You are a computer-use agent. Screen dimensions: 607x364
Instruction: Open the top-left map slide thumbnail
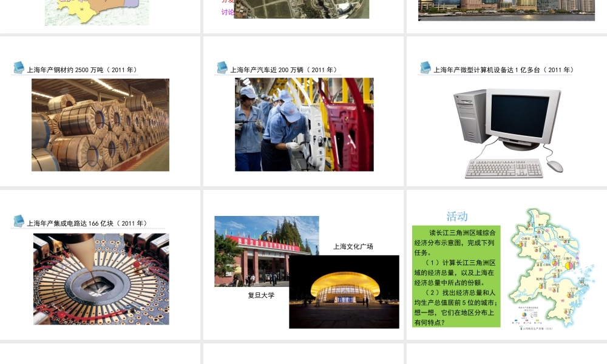click(x=100, y=16)
